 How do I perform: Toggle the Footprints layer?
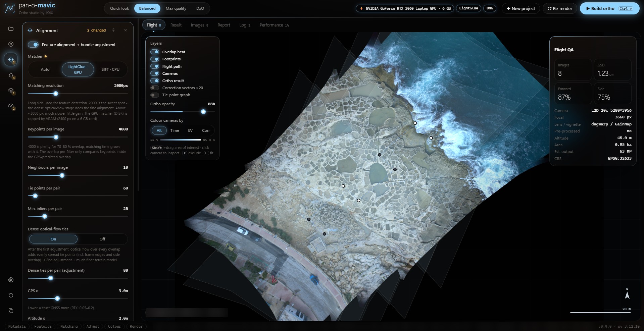[155, 59]
